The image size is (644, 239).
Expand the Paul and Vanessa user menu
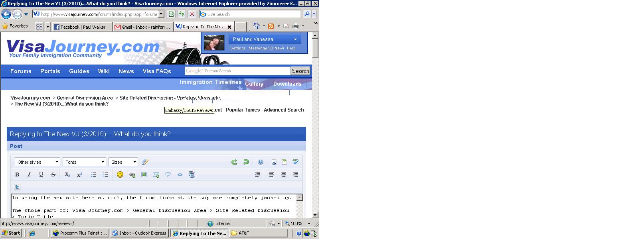265,39
